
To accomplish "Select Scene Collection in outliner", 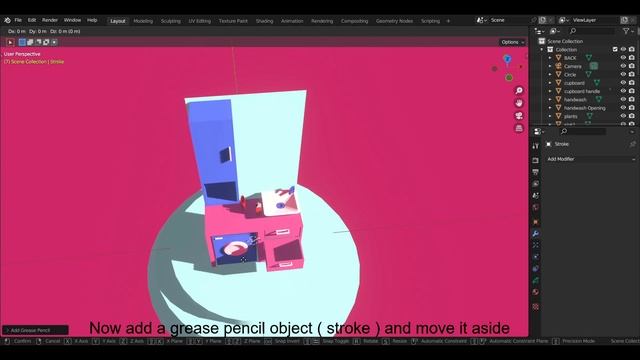I will pyautogui.click(x=565, y=41).
